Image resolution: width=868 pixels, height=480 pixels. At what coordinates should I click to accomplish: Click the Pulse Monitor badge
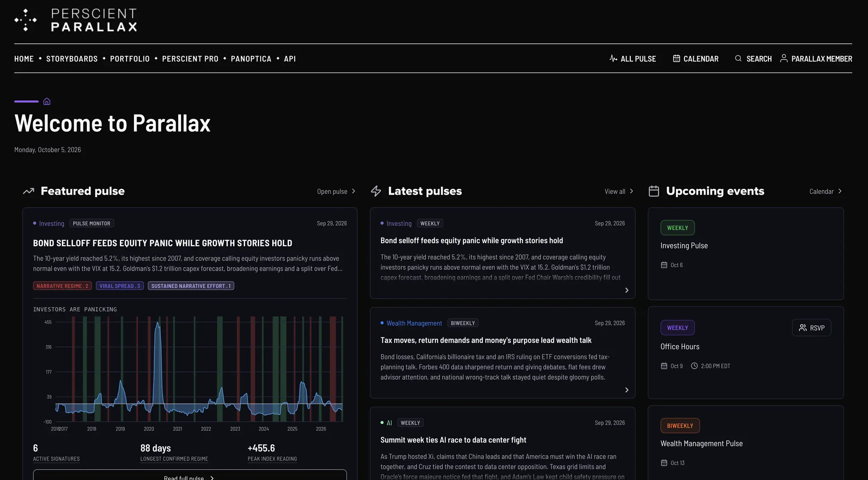(92, 223)
